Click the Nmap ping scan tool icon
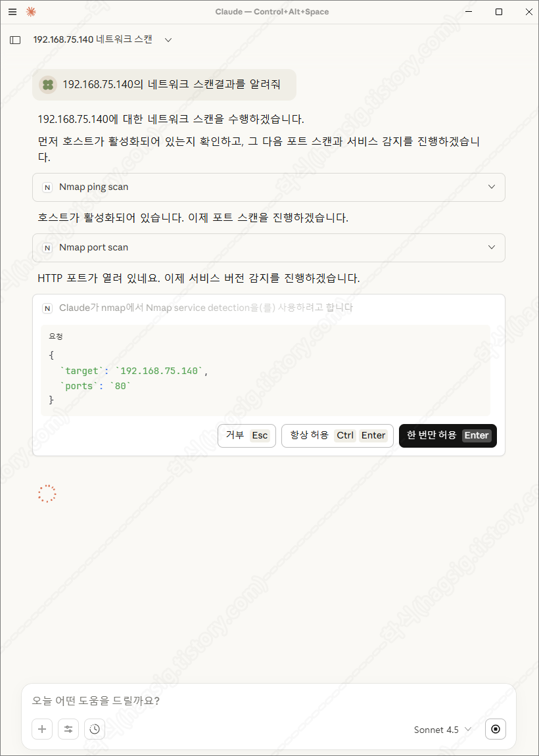This screenshot has width=539, height=756. (47, 187)
